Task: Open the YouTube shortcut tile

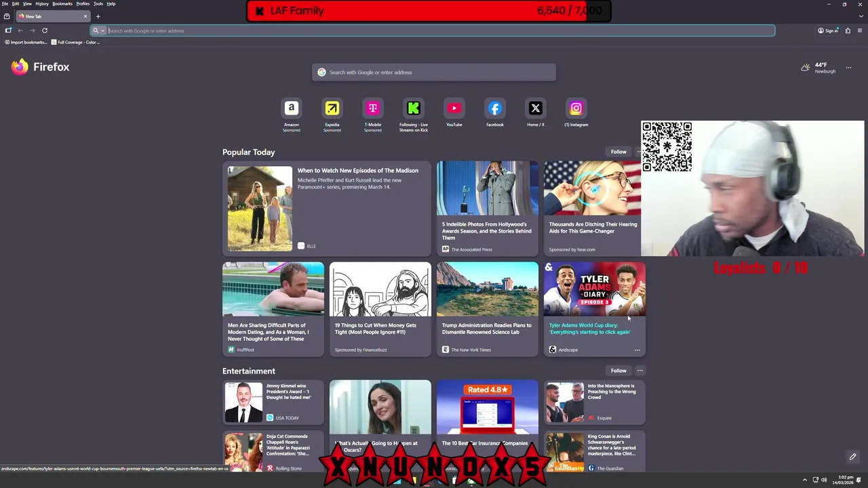Action: coord(454,108)
